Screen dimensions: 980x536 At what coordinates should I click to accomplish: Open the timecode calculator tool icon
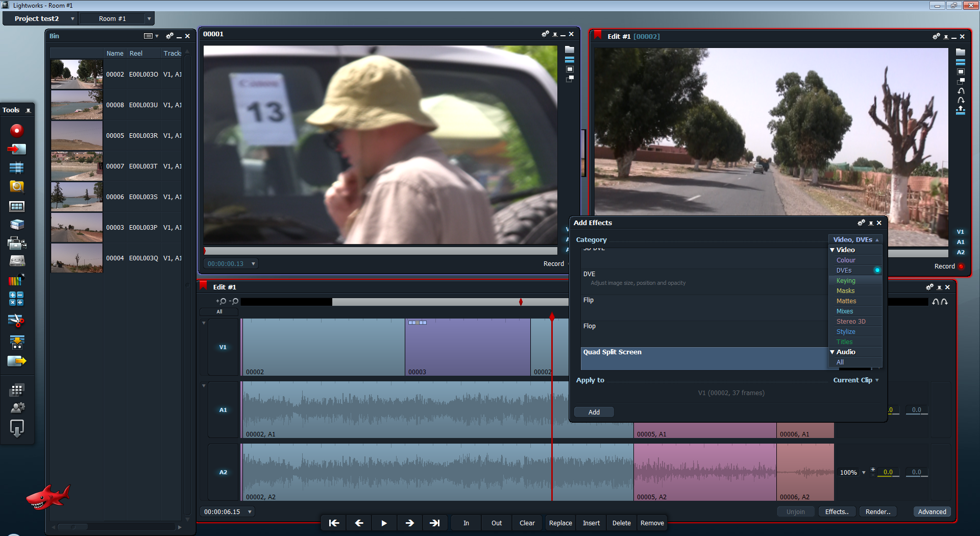click(x=17, y=299)
